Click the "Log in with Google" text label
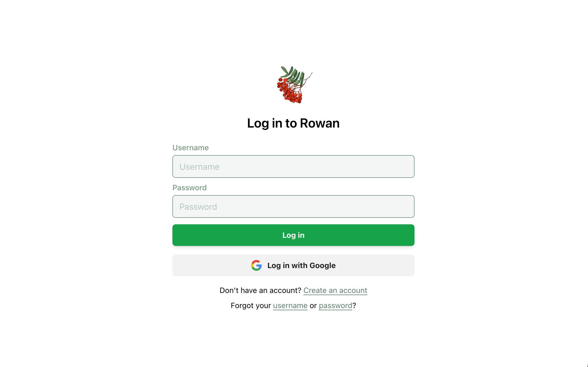The height and width of the screenshot is (367, 588). [x=301, y=266]
